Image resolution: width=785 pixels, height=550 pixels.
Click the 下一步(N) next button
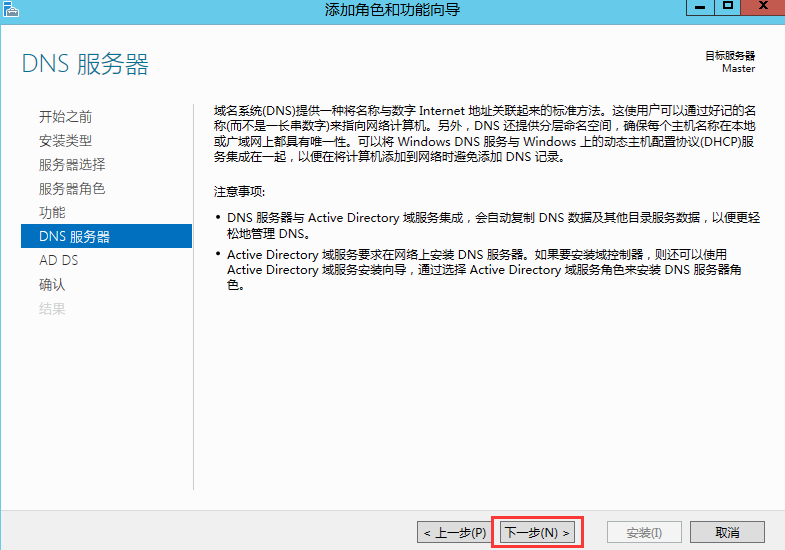(x=537, y=532)
